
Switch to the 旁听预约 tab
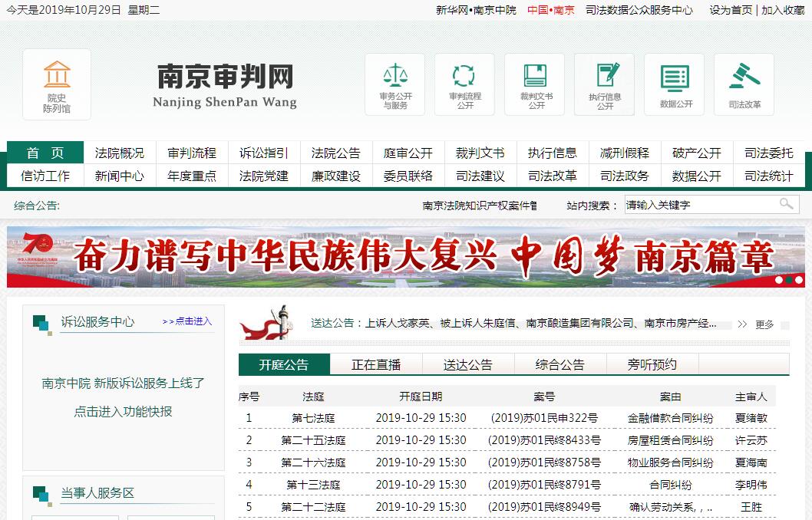coord(652,364)
